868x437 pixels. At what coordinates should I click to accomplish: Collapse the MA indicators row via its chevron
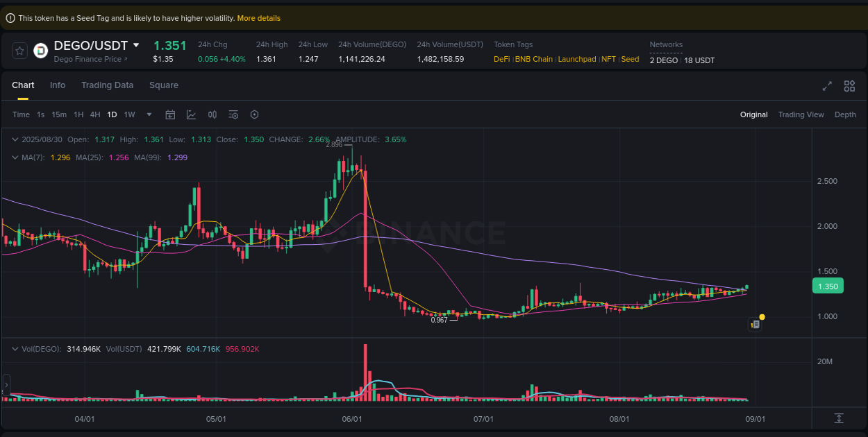point(15,157)
